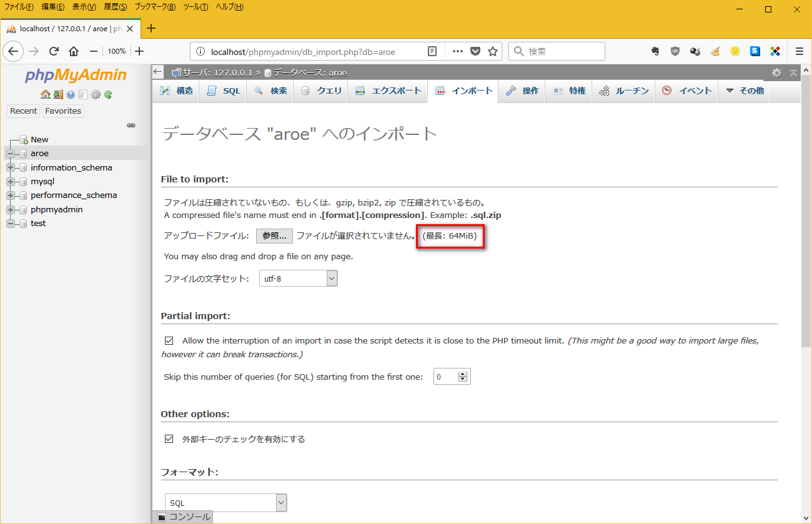The width and height of the screenshot is (812, 524).
Task: Expand the mysql database tree node
Action: coord(11,182)
